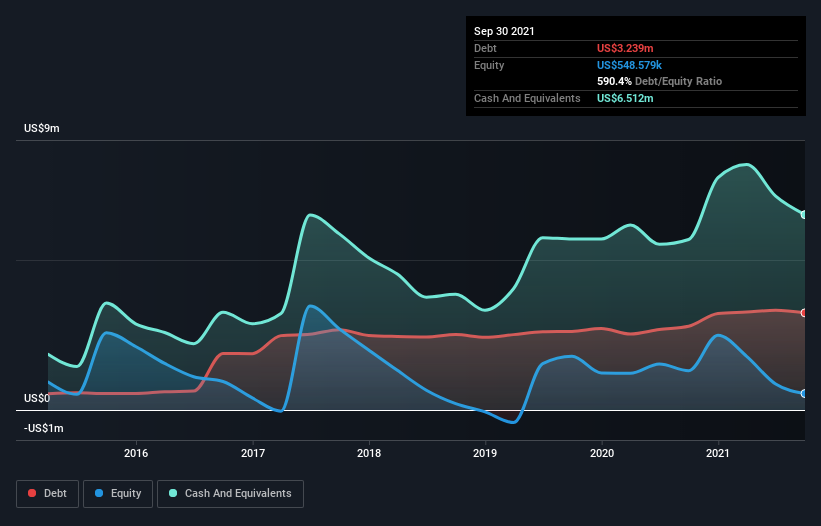Click the -US$1m y-axis label
The image size is (821, 526).
pos(44,429)
